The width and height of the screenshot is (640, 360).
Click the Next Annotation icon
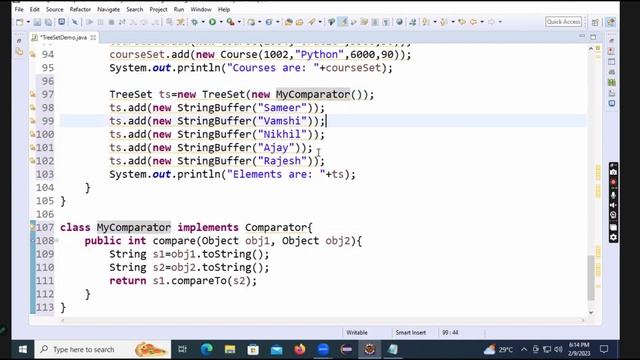[x=426, y=22]
